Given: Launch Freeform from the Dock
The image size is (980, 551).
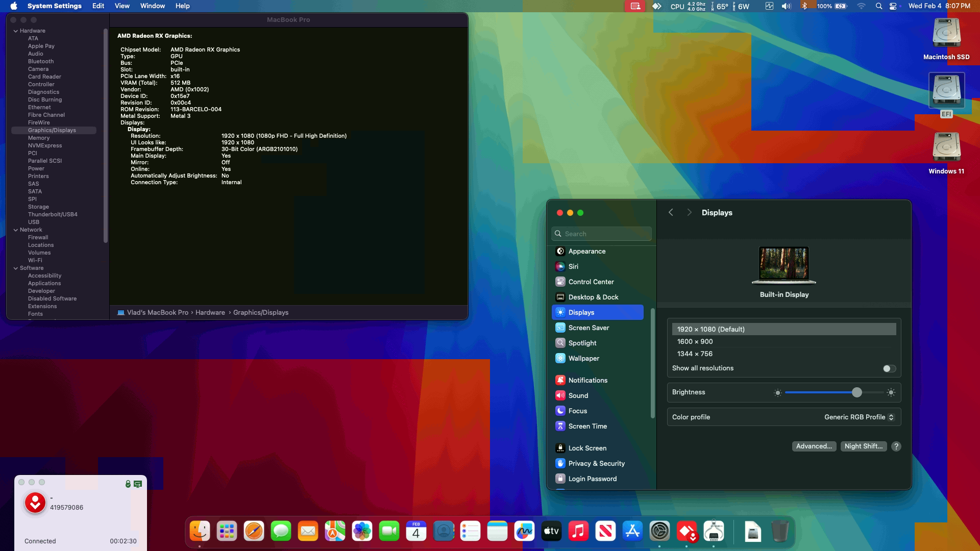Looking at the screenshot, I should (524, 531).
